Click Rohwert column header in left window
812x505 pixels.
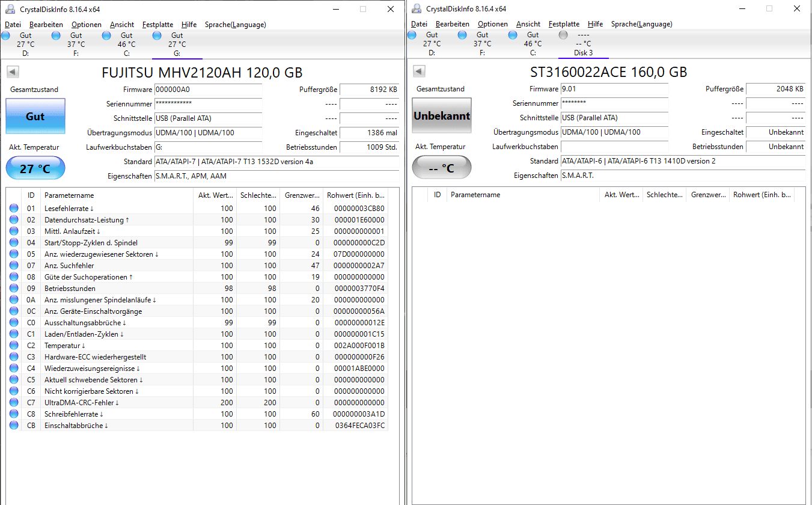coord(355,195)
